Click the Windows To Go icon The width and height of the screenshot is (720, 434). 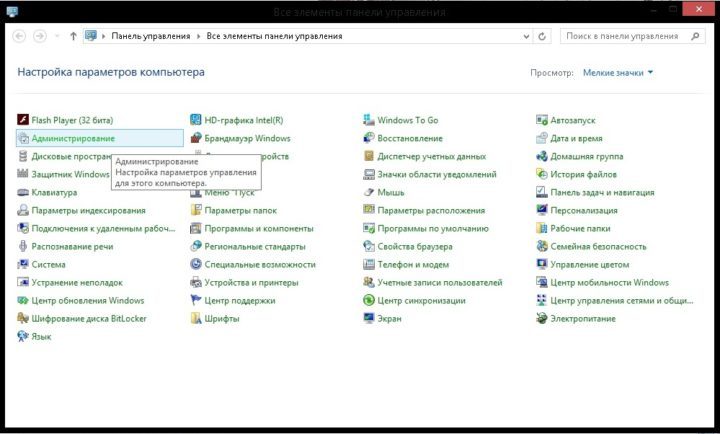coord(369,120)
